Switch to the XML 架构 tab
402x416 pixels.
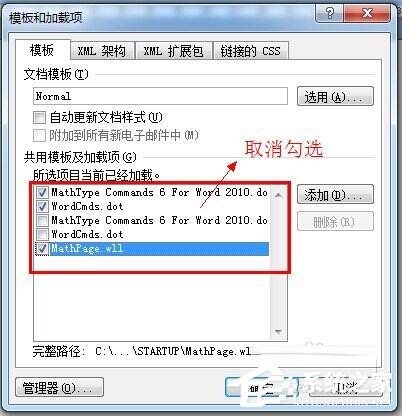click(x=102, y=51)
